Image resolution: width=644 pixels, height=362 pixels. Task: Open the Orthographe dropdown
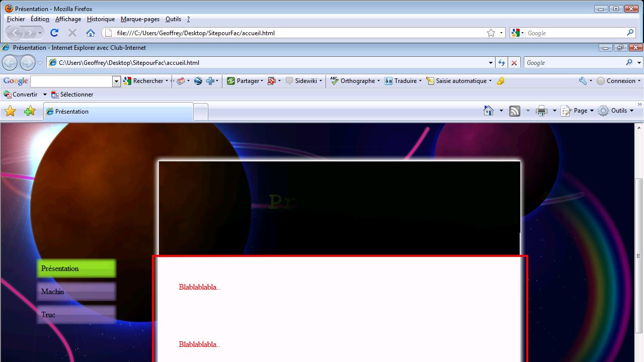[x=378, y=81]
